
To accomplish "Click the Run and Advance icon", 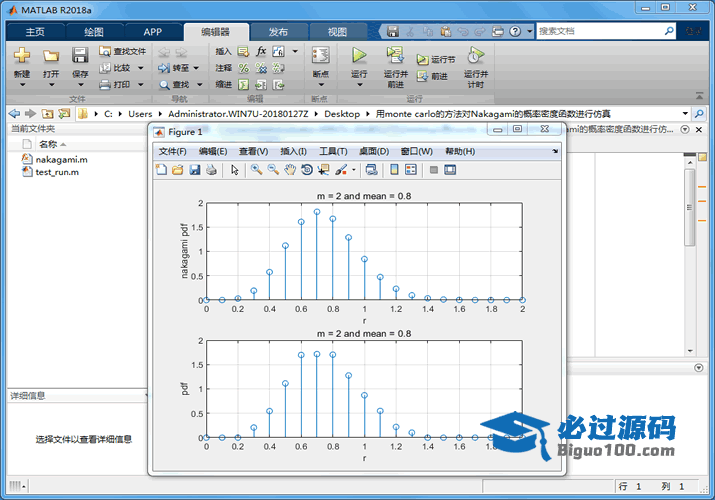I will click(x=395, y=56).
